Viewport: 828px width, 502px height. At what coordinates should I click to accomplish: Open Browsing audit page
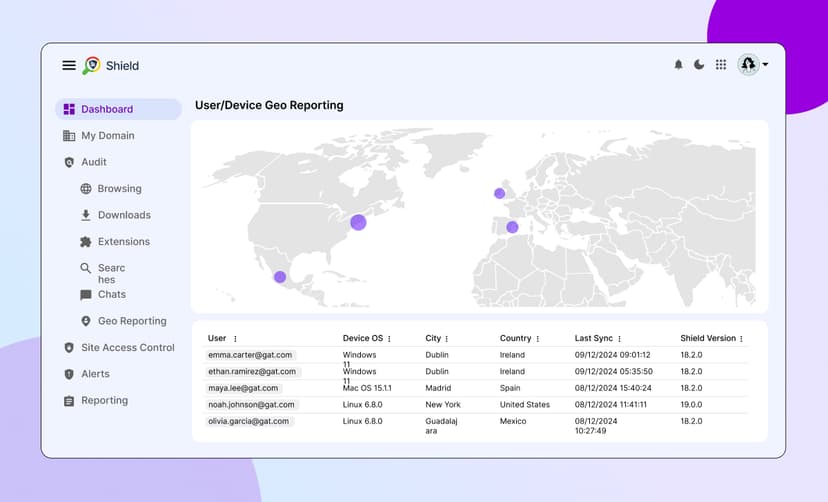tap(119, 188)
